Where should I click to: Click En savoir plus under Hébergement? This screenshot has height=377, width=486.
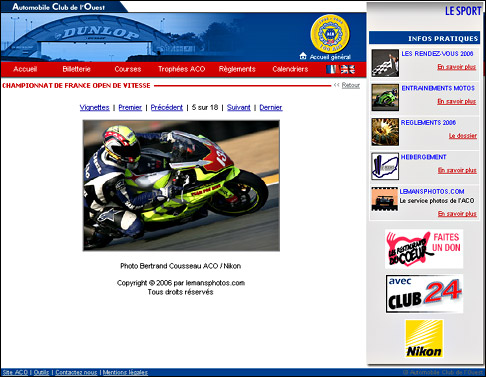click(457, 170)
